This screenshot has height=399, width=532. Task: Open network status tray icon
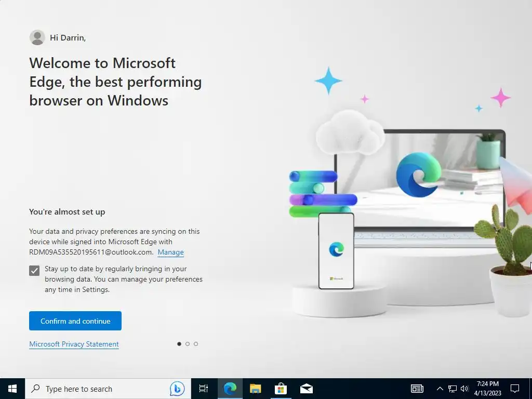coord(453,389)
